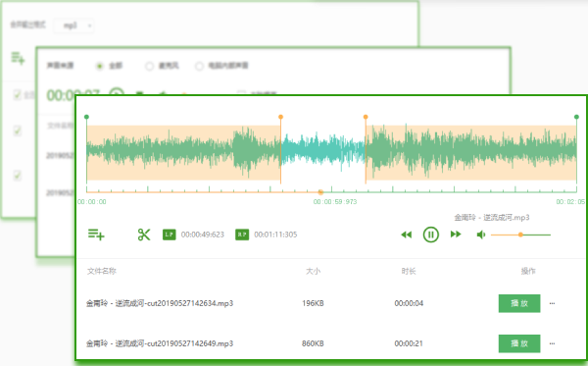Click the 00:00:04 duration cell
The image size is (588, 366).
pos(409,303)
